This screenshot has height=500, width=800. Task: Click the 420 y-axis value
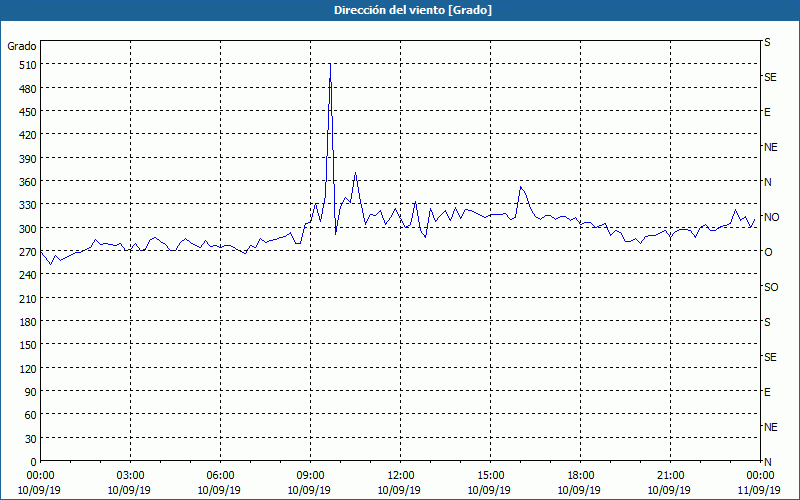tap(28, 135)
